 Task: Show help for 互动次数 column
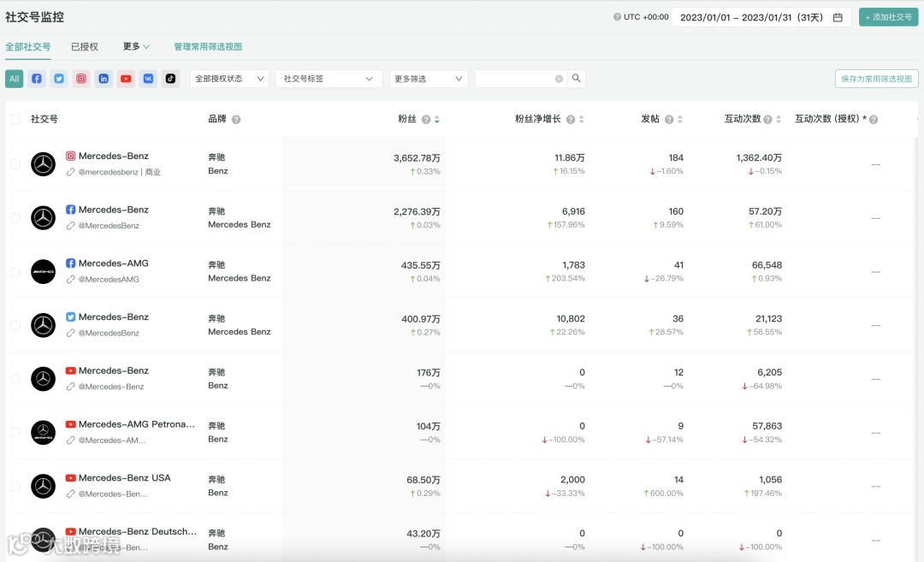point(767,120)
